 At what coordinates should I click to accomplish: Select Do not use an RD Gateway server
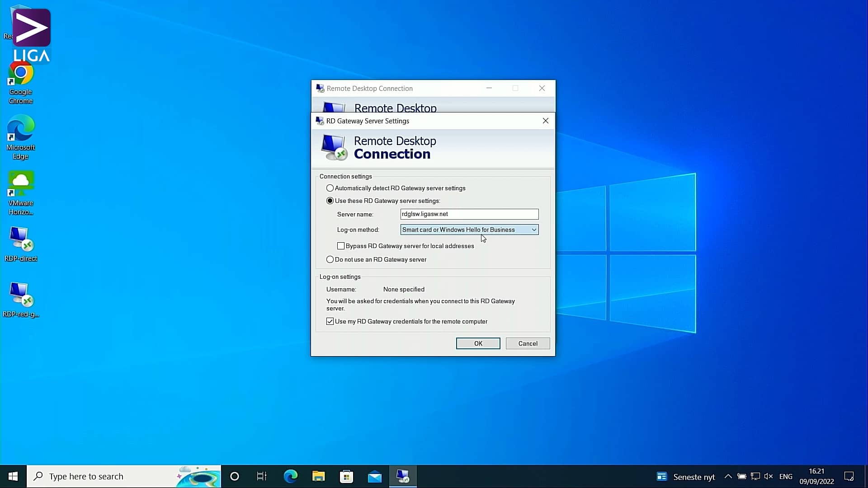click(330, 259)
